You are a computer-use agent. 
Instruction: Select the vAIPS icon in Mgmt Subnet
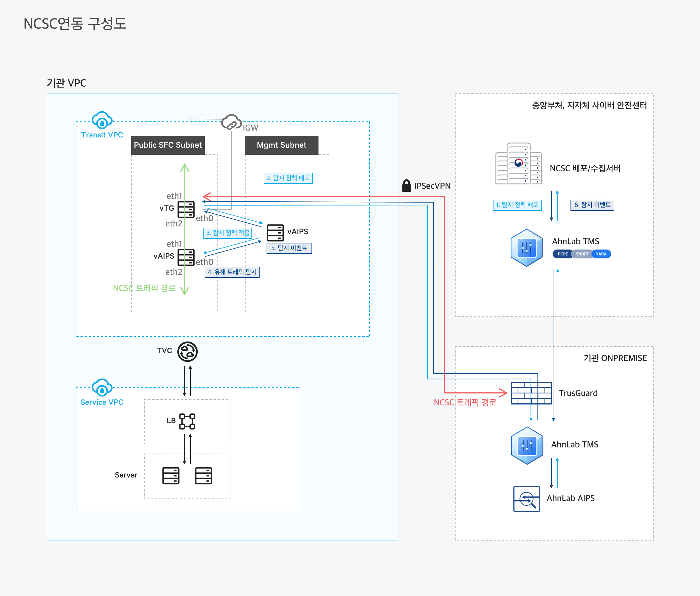[275, 233]
